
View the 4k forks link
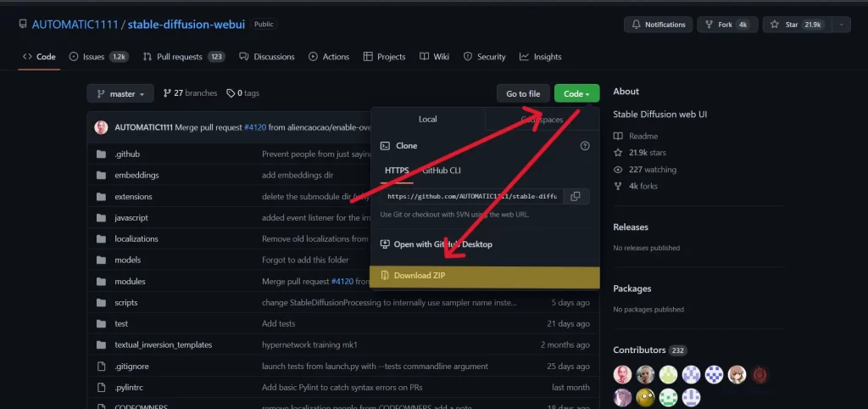[636, 186]
